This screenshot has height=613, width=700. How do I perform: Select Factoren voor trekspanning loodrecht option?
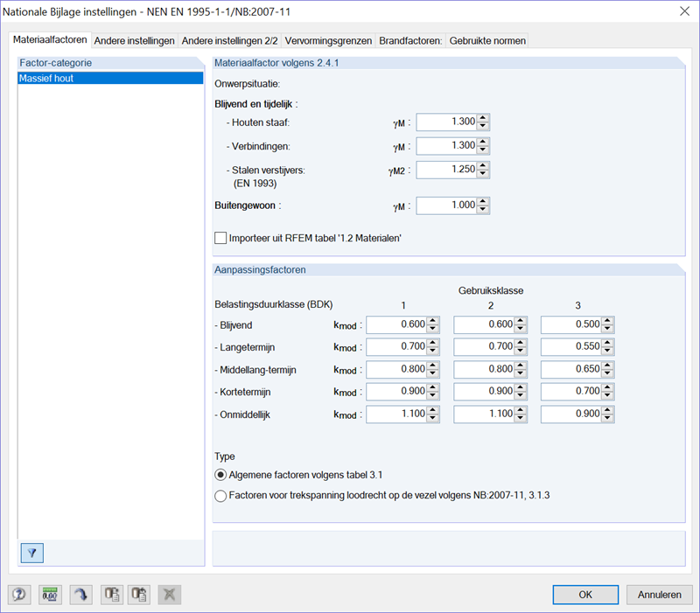(220, 496)
